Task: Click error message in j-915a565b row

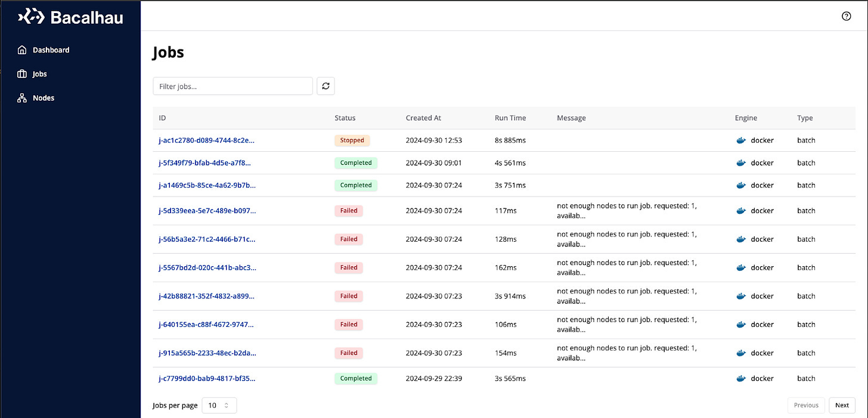Action: click(627, 353)
